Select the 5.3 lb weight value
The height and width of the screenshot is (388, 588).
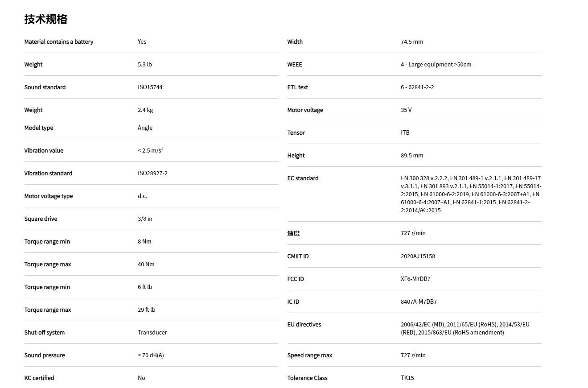(x=145, y=65)
